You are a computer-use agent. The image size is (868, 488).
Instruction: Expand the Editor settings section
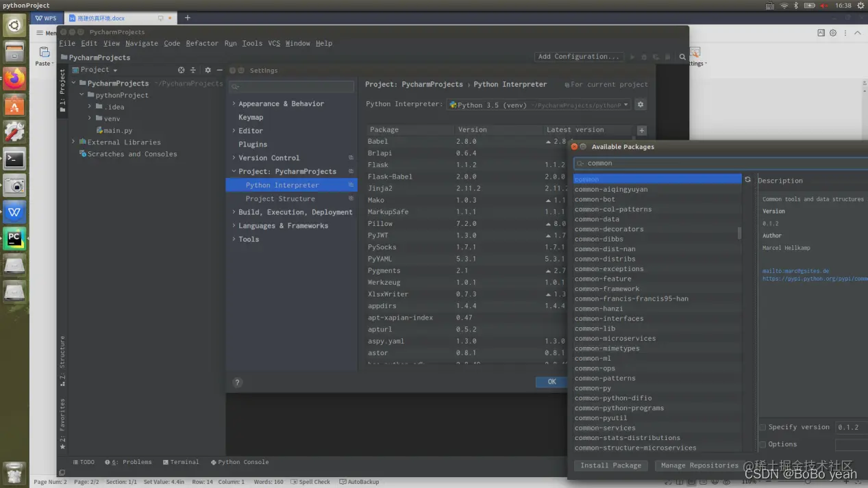tap(234, 131)
